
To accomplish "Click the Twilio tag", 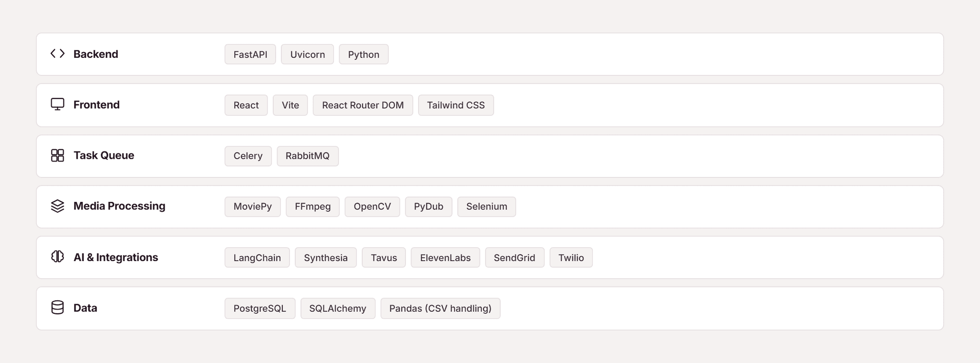I will click(571, 258).
